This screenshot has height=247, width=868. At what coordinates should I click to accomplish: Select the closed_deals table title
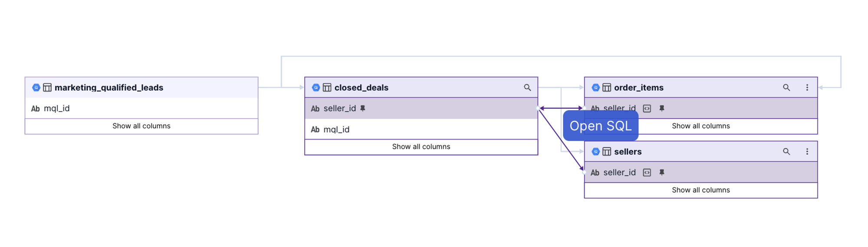pos(361,87)
